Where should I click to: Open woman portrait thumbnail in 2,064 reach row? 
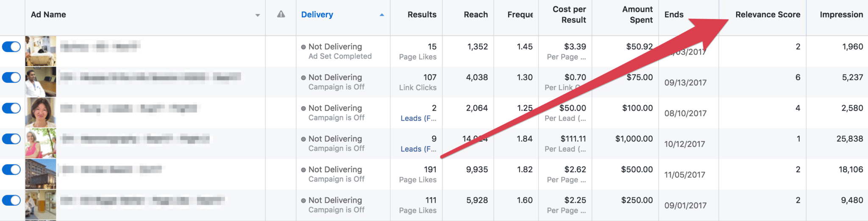coord(41,112)
